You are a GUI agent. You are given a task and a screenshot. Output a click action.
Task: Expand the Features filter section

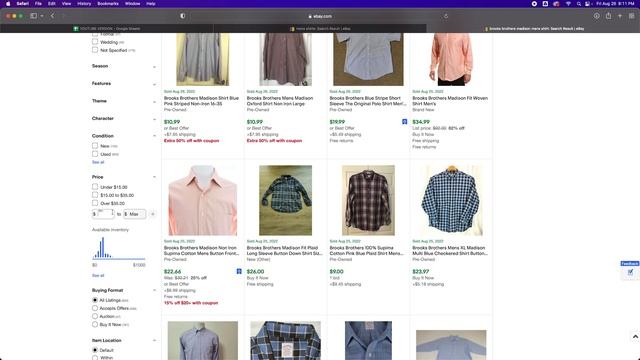(124, 84)
